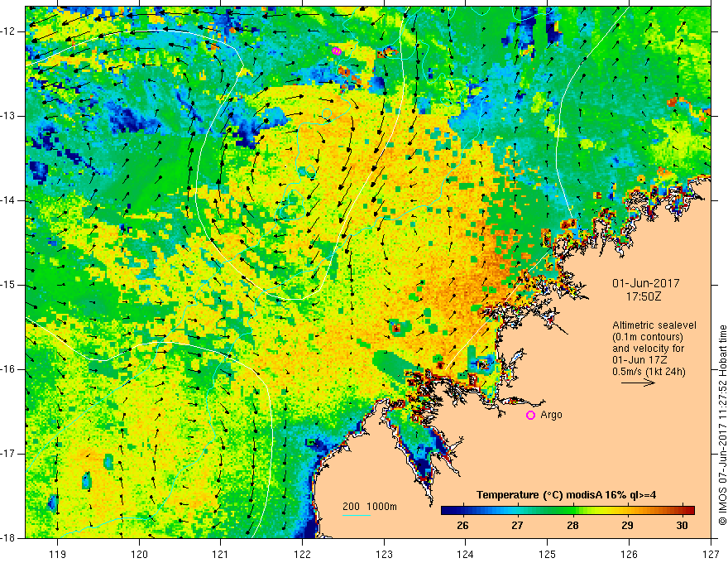The image size is (728, 563).
Task: Click the magenta Argo float marker near -12 latitude
Action: (x=337, y=51)
